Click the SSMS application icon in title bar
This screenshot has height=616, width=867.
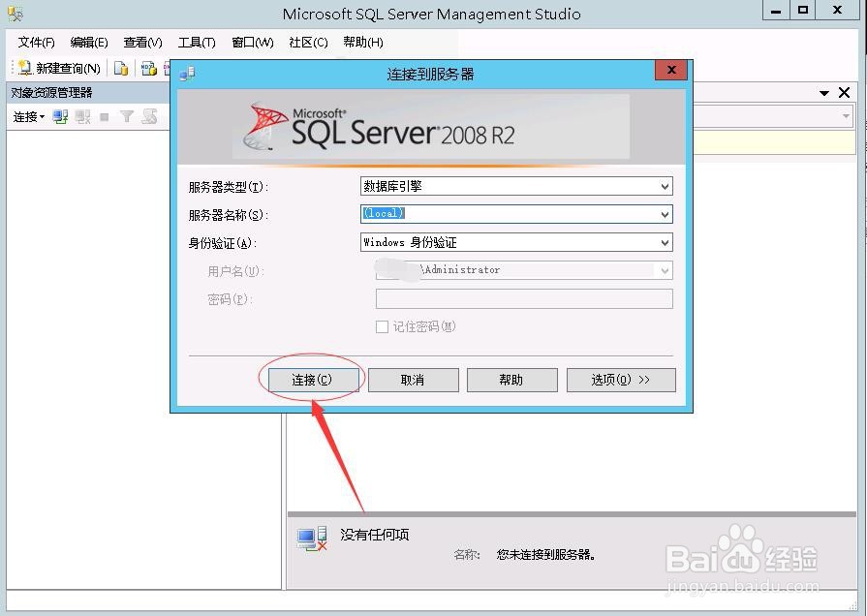(x=15, y=14)
